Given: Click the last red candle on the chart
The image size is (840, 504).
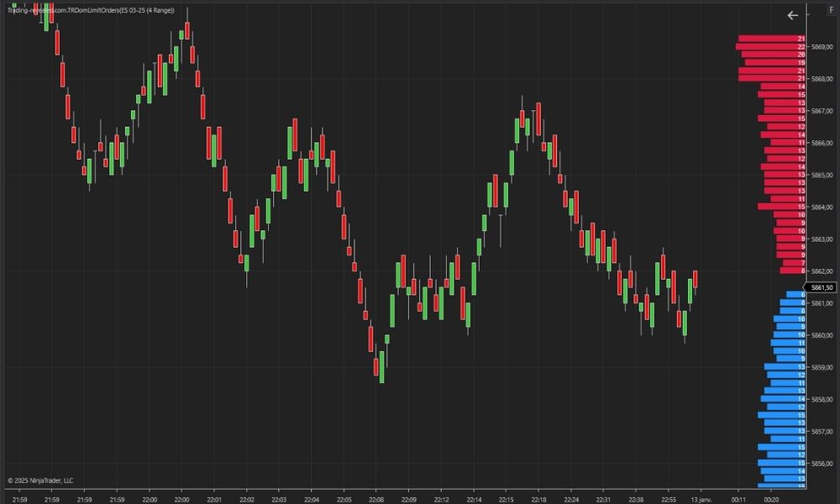Looking at the screenshot, I should [x=696, y=279].
